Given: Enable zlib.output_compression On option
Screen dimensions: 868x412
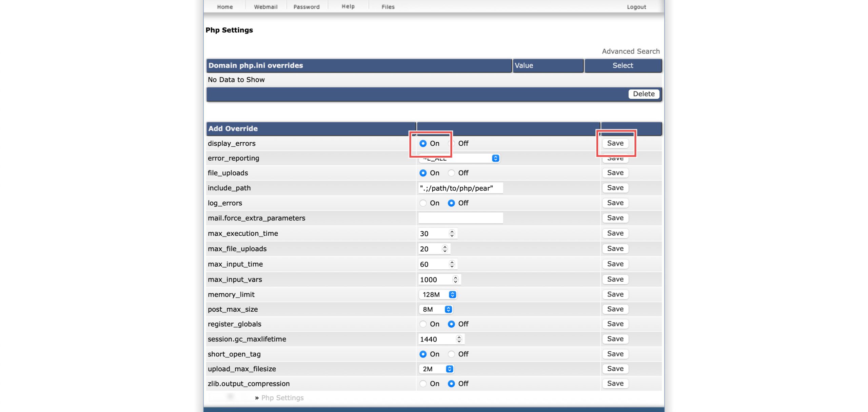Looking at the screenshot, I should tap(423, 384).
